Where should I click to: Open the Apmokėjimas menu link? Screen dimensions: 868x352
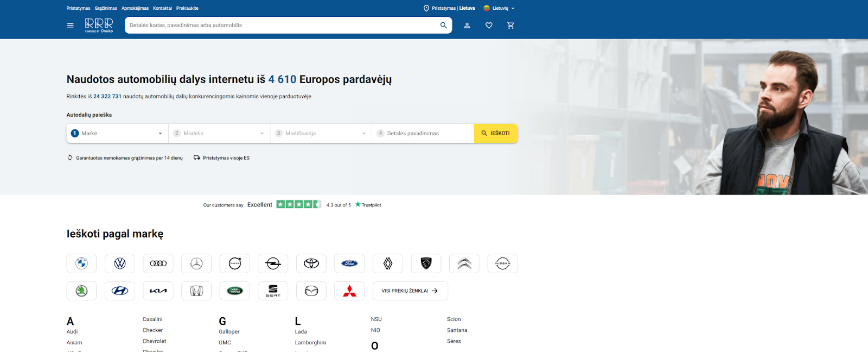pos(135,8)
